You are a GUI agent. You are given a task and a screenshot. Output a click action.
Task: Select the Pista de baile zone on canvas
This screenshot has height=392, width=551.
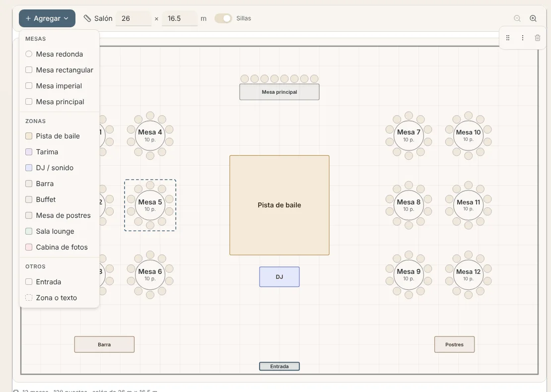(279, 205)
